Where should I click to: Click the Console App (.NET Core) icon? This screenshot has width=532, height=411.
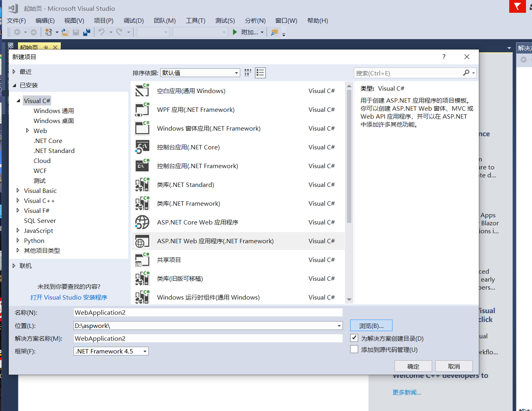pyautogui.click(x=142, y=147)
